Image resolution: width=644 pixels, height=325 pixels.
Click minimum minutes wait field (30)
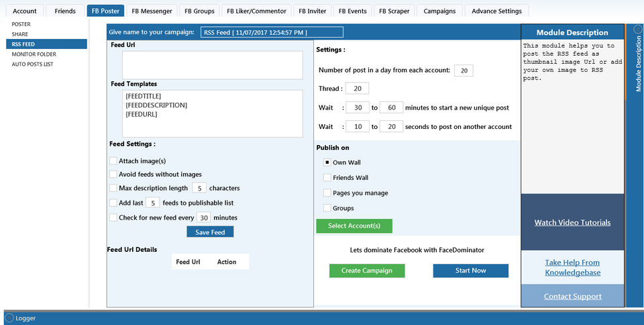[358, 107]
